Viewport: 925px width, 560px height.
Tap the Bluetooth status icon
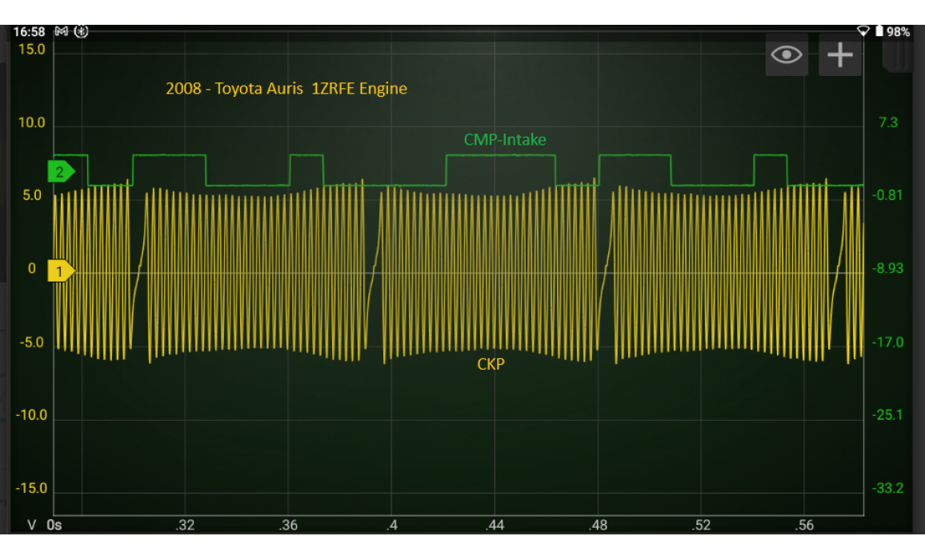[81, 32]
